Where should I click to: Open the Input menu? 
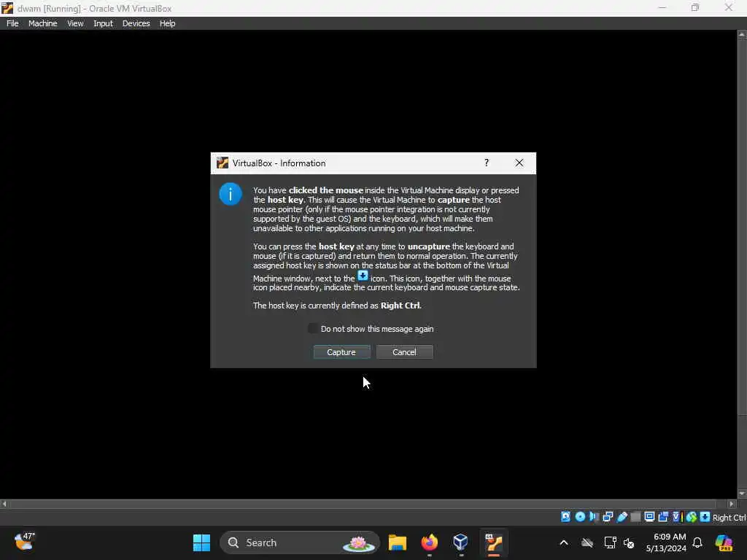tap(103, 23)
